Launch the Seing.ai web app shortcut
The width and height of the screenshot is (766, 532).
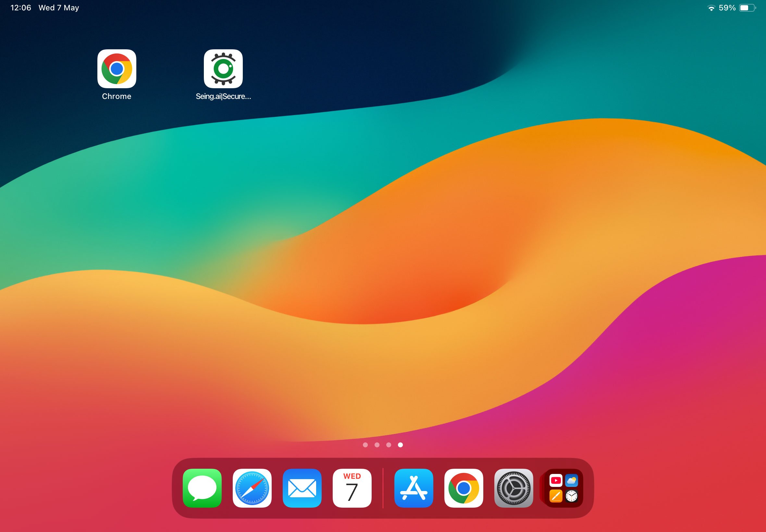[223, 69]
